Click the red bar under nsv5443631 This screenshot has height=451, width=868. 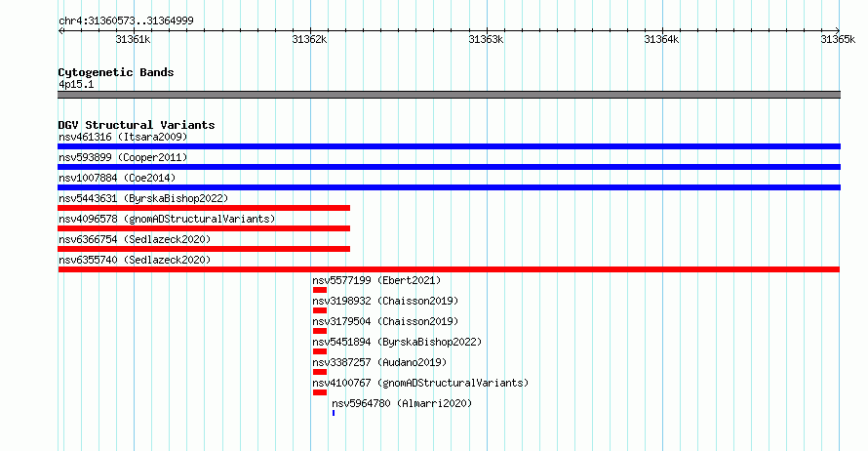pyautogui.click(x=204, y=208)
